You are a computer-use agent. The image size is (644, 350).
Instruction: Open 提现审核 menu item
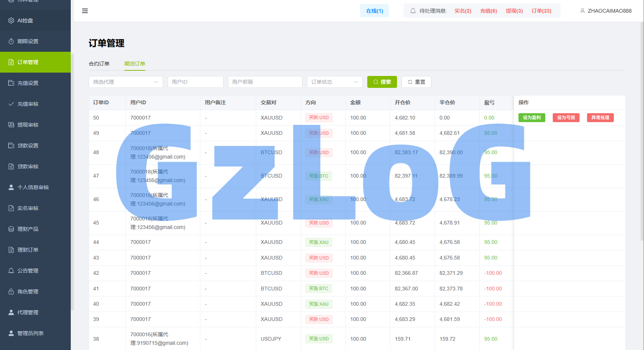[35, 125]
